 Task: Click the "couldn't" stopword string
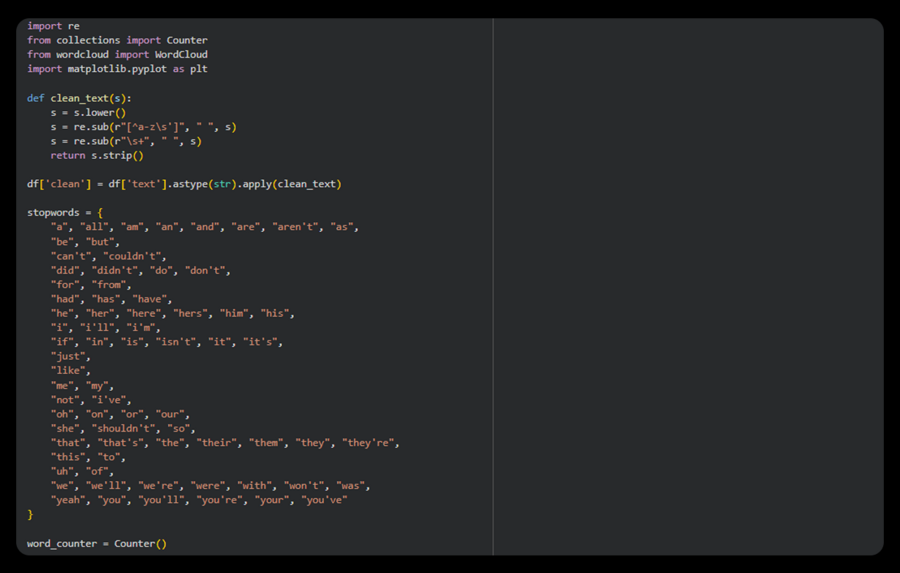135,256
